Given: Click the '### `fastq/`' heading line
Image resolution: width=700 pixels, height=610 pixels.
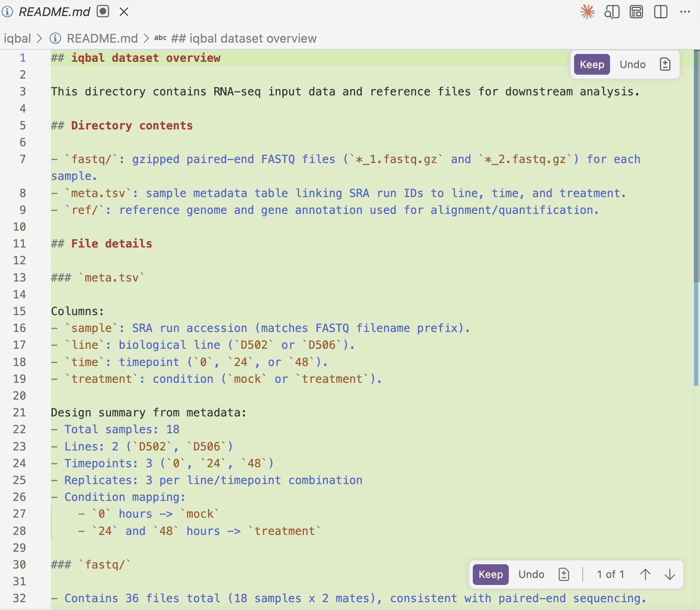Looking at the screenshot, I should [x=91, y=565].
